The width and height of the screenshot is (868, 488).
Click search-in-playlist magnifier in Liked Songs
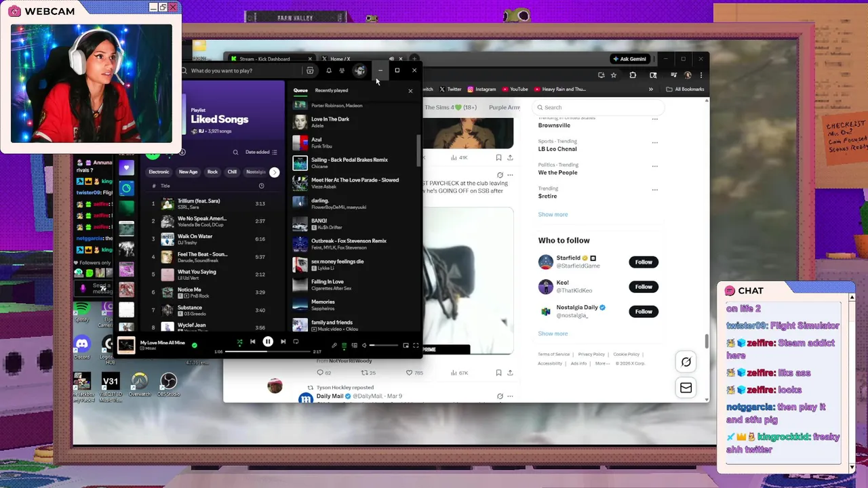tap(235, 152)
